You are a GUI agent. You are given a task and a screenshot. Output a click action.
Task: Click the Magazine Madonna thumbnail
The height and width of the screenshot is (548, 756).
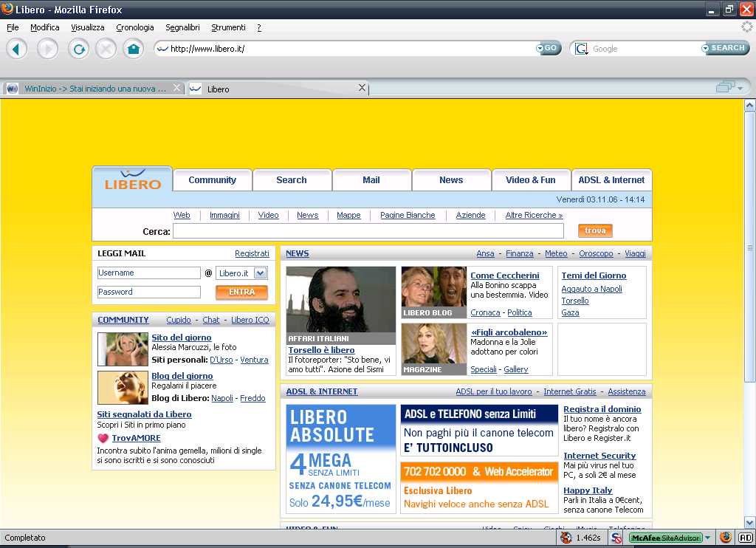pos(434,349)
